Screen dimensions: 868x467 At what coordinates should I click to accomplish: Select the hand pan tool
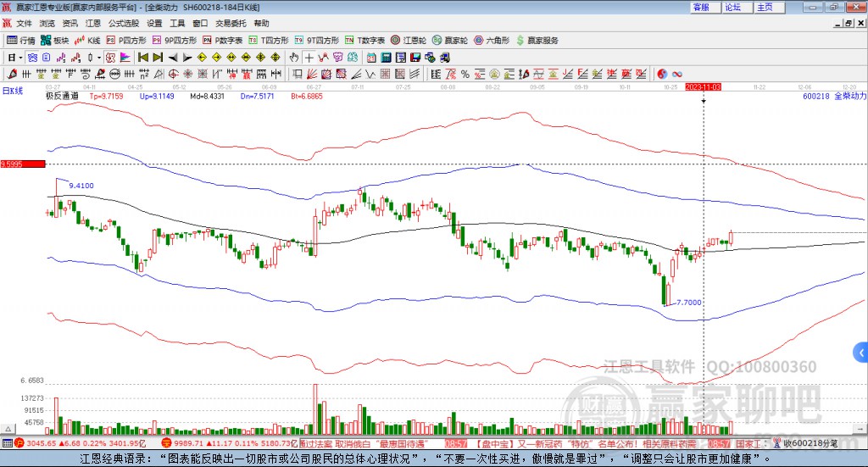click(294, 58)
